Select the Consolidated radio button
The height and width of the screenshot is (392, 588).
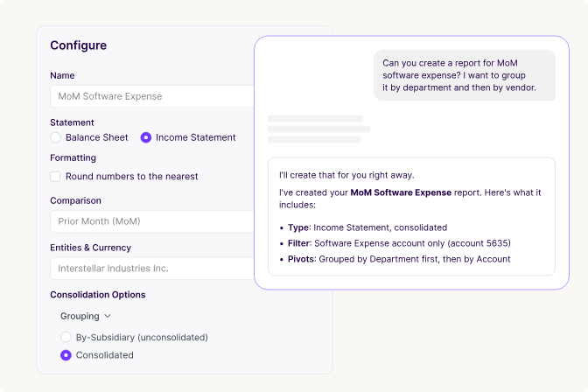tap(66, 355)
